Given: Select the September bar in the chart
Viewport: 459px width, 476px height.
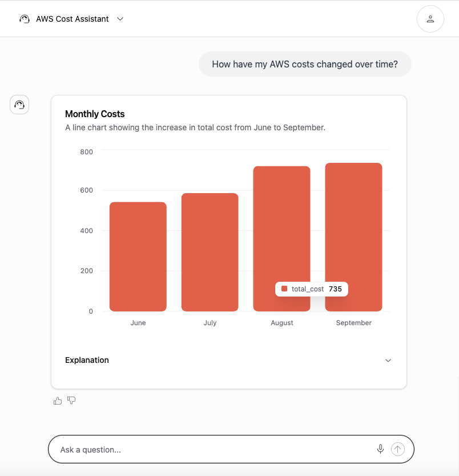Looking at the screenshot, I should pyautogui.click(x=353, y=237).
